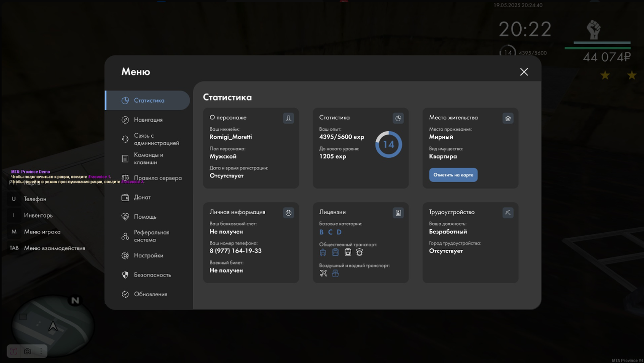Click the Меню window title
Screen dimensions: 644x363
(136, 72)
